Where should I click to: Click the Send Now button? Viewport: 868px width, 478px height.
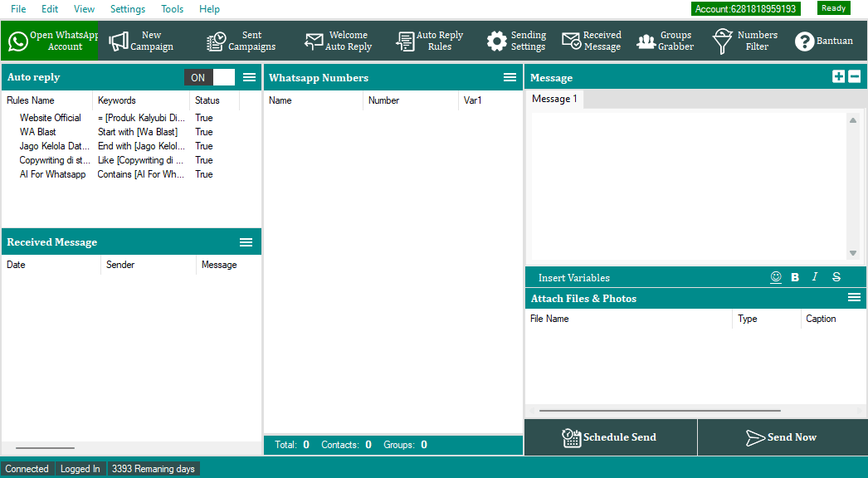pos(782,437)
